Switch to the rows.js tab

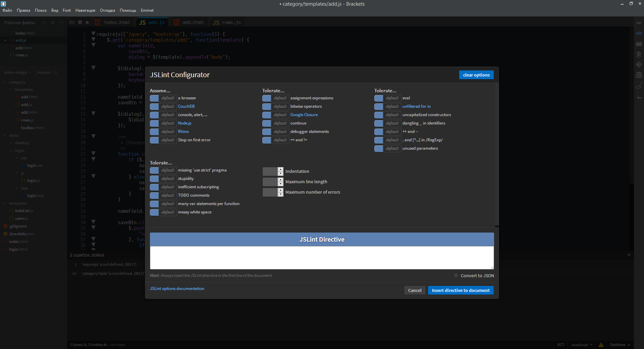[x=227, y=22]
